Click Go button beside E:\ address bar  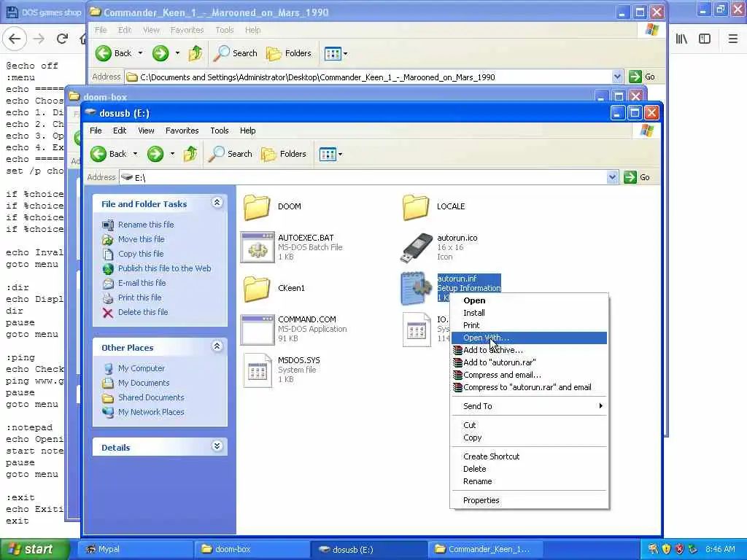click(637, 177)
